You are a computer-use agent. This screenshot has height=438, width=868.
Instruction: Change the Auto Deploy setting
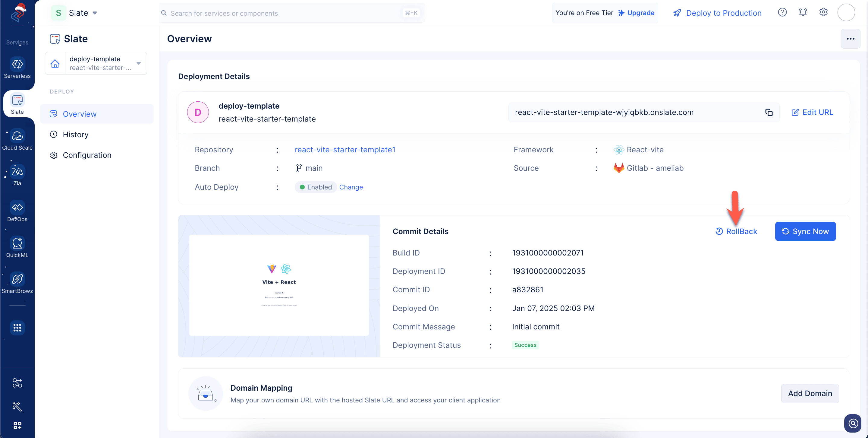[x=351, y=187]
